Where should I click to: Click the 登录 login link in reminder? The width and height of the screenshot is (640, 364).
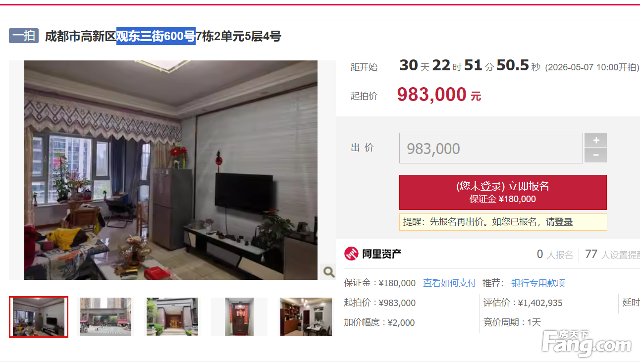[564, 222]
